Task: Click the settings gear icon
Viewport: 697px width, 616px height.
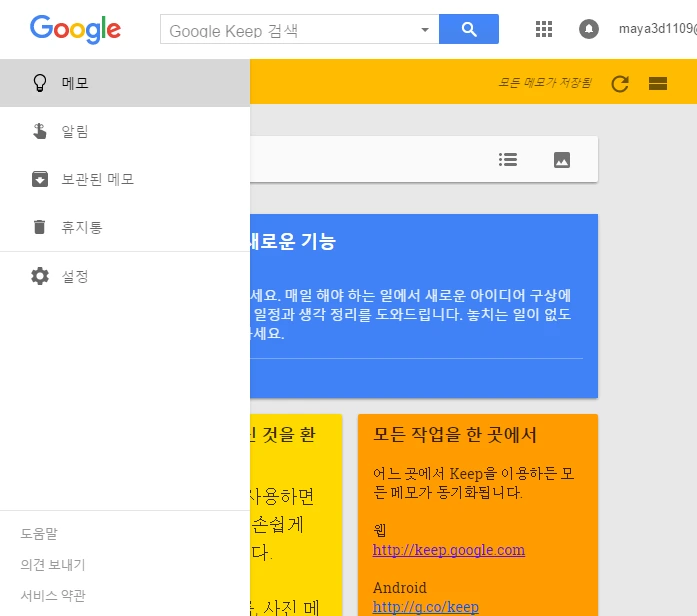Action: (x=40, y=276)
